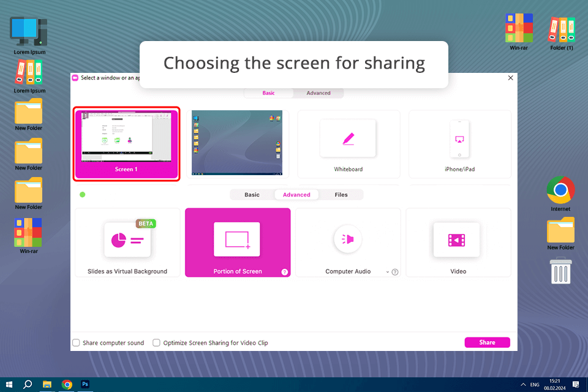Image resolution: width=588 pixels, height=392 pixels.
Task: Choose the iPhone/iPad share icon
Action: [x=459, y=139]
